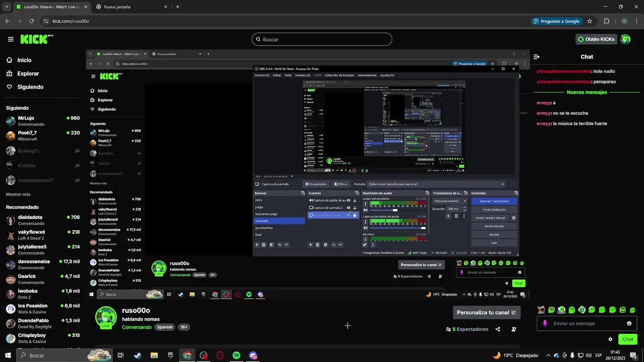Open chat settings gear icon
Screen dimensions: 644x362
610,339
